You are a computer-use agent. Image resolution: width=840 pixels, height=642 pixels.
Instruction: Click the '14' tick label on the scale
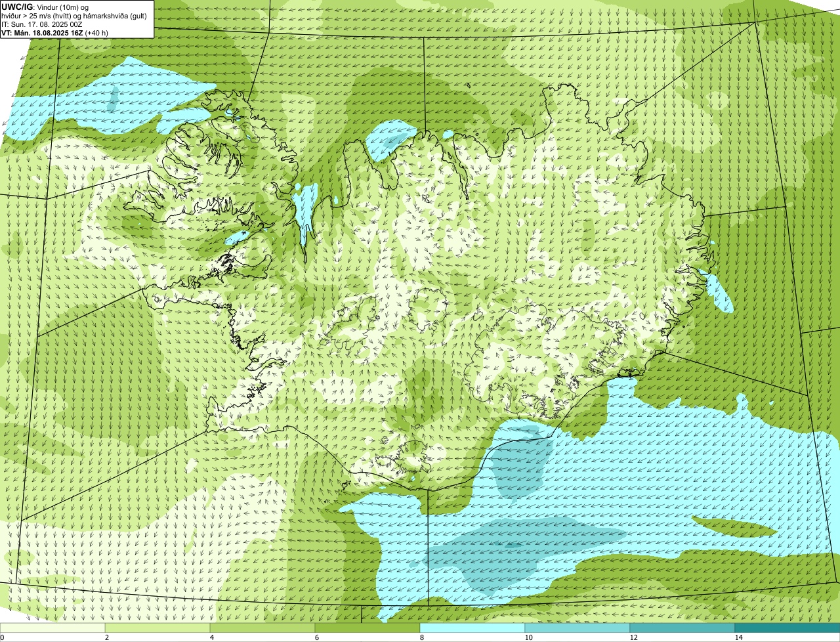click(738, 637)
